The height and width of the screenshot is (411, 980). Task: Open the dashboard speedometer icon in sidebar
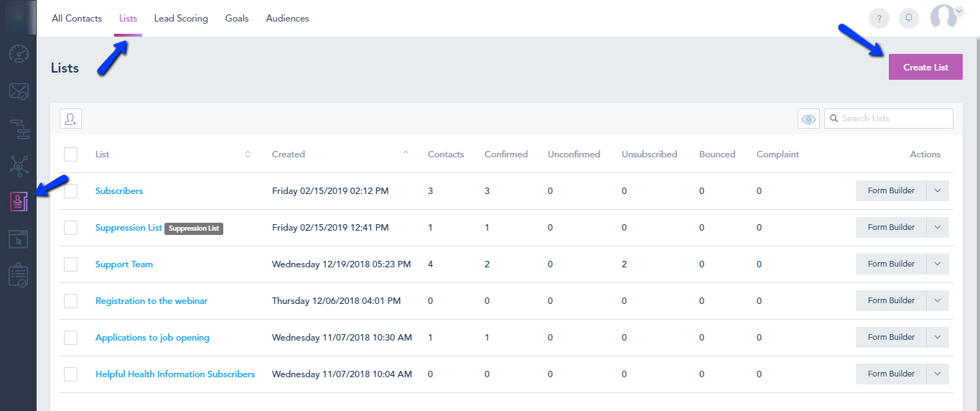[18, 54]
